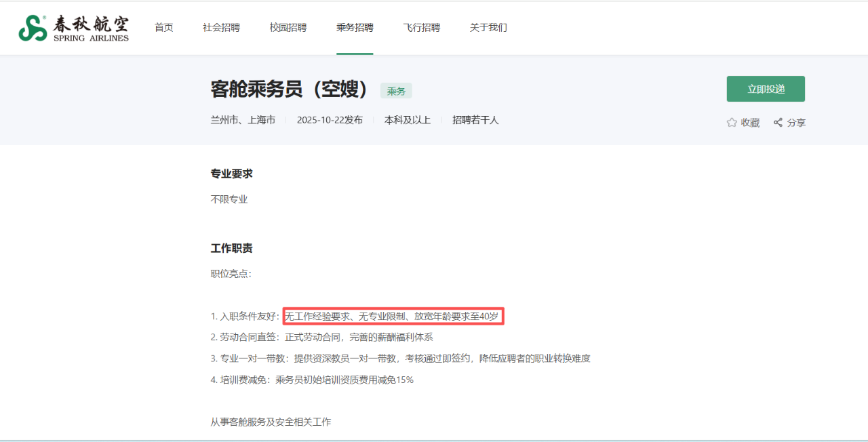Select the bookmark star for this job posting

coord(731,122)
